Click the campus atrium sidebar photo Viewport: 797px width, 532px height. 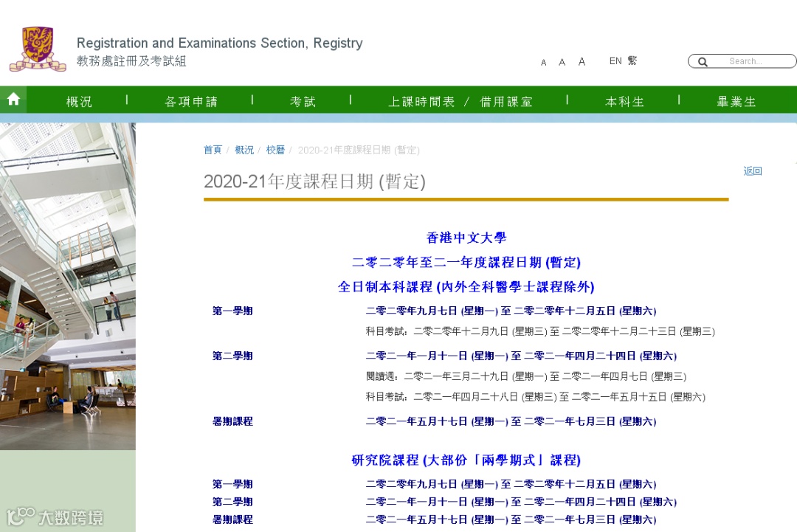(68, 286)
